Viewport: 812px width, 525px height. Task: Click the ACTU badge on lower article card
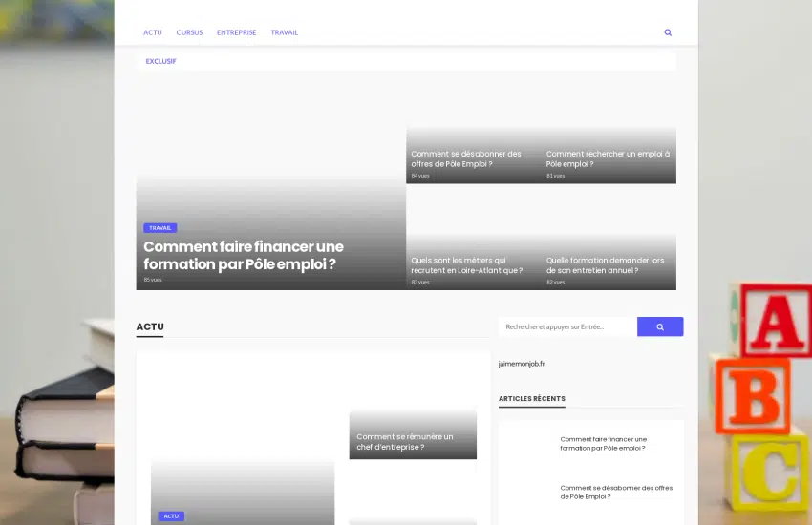coord(171,516)
